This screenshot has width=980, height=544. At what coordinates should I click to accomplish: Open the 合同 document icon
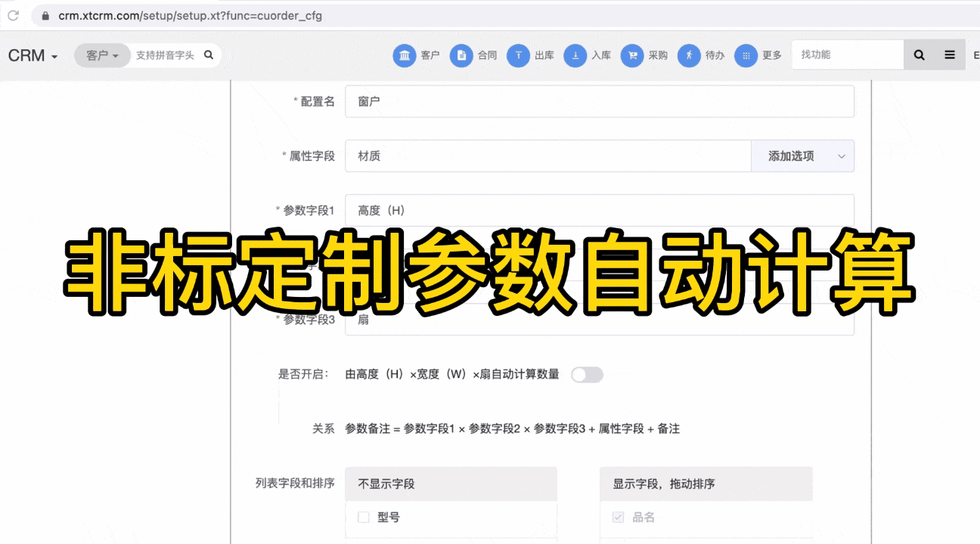(x=461, y=55)
